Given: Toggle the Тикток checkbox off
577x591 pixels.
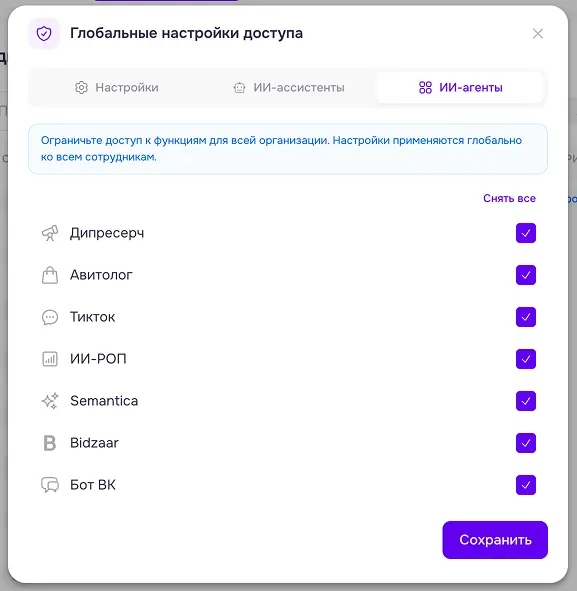Looking at the screenshot, I should [526, 317].
